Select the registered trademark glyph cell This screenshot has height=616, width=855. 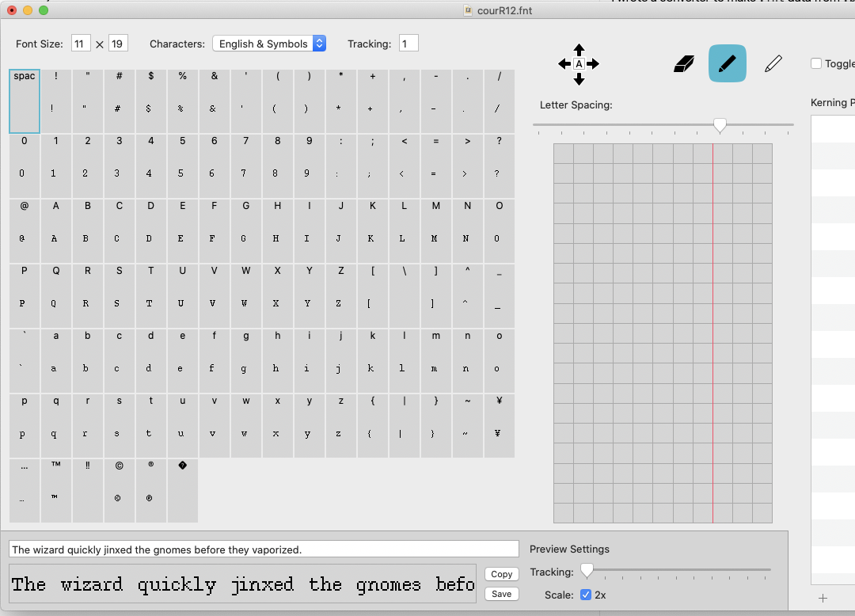(150, 491)
